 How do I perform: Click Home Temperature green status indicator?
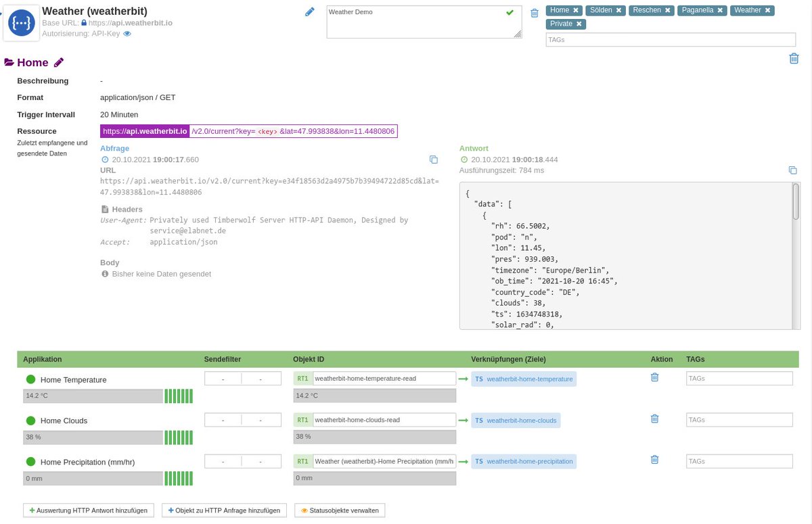pos(30,379)
